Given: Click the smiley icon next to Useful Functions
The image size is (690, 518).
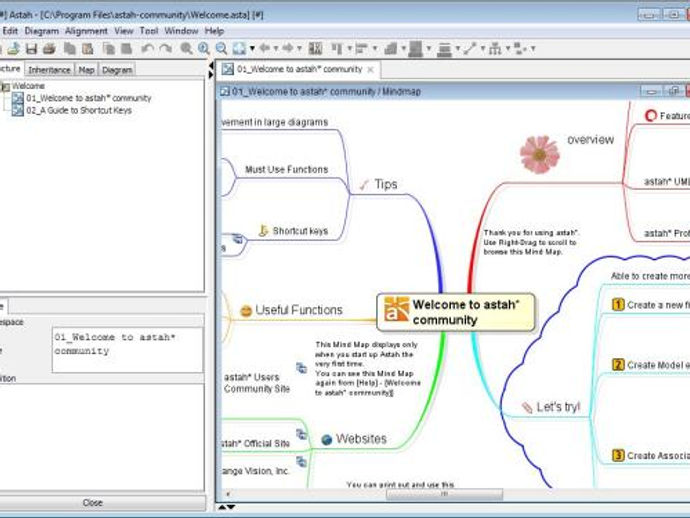Looking at the screenshot, I should (x=246, y=311).
